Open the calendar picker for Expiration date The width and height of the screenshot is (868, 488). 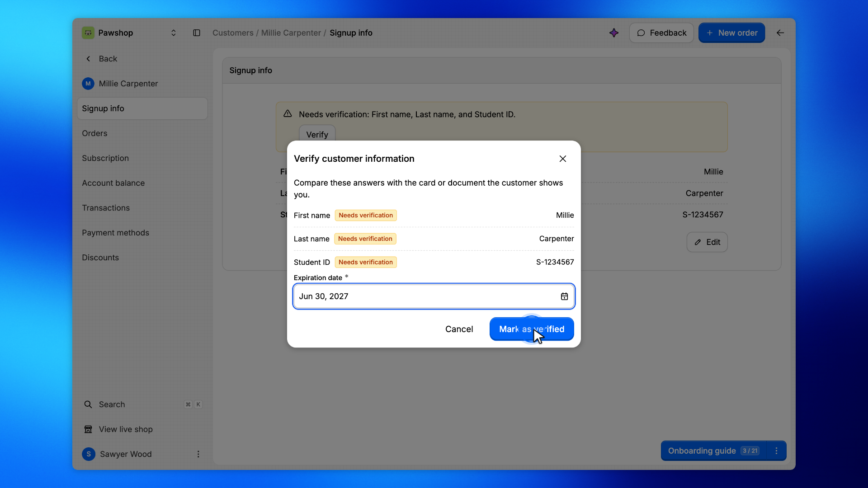point(564,296)
